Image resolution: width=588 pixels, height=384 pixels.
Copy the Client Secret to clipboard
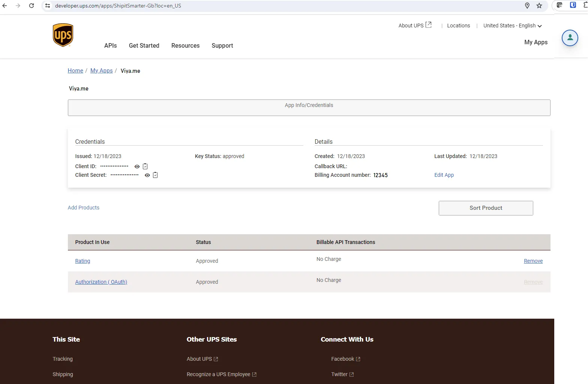tap(155, 175)
